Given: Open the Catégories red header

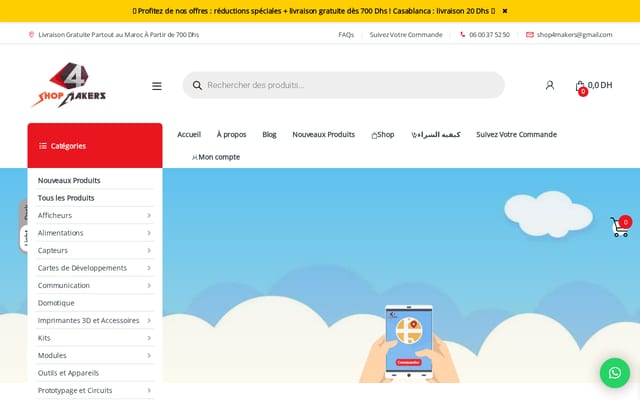Looking at the screenshot, I should 95,146.
